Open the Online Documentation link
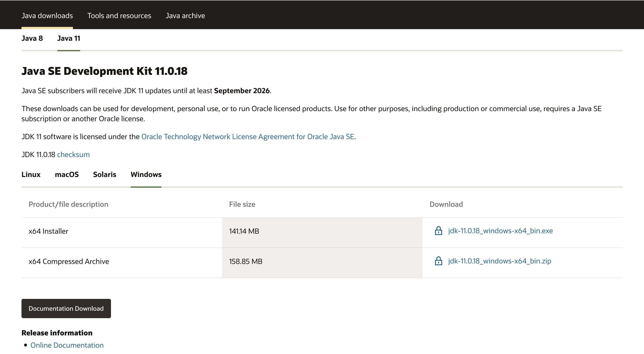This screenshot has width=644, height=354. [x=67, y=345]
